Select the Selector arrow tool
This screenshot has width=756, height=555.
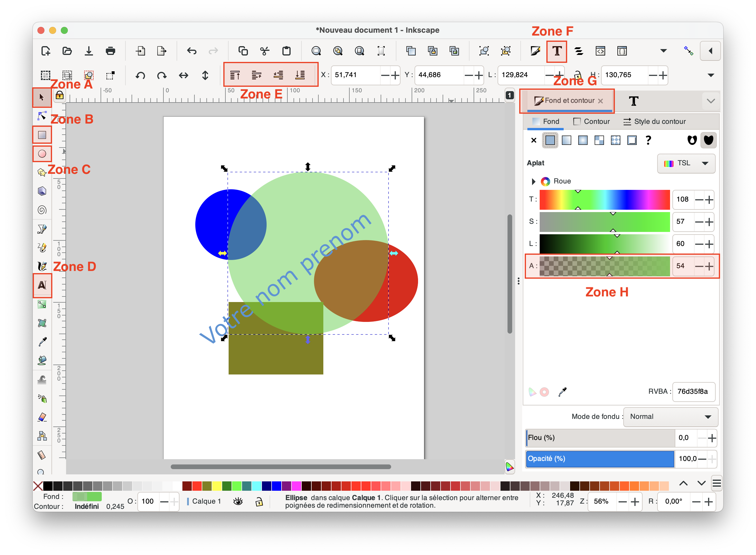pos(42,98)
